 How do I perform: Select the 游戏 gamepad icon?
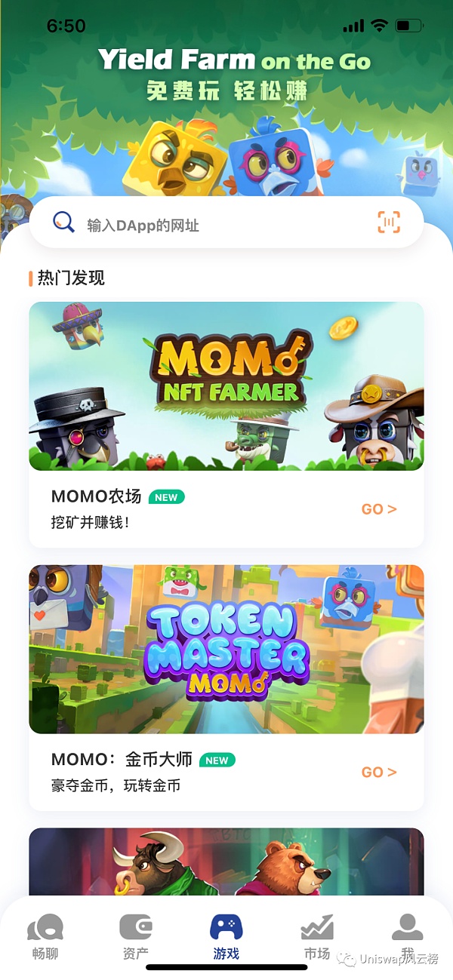pos(226,926)
